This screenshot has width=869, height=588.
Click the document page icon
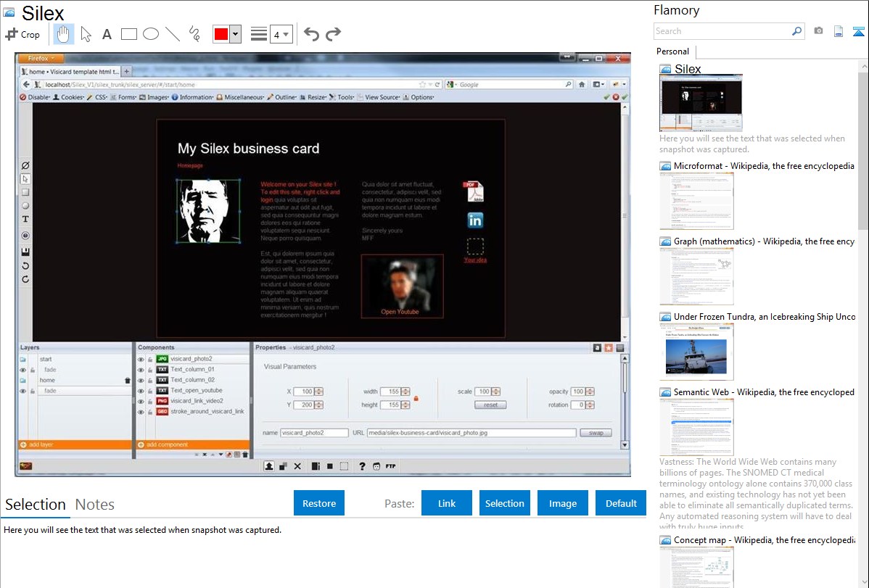pyautogui.click(x=839, y=31)
